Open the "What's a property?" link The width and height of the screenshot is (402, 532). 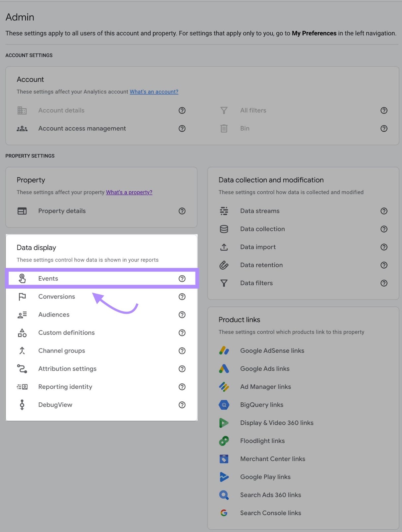129,192
